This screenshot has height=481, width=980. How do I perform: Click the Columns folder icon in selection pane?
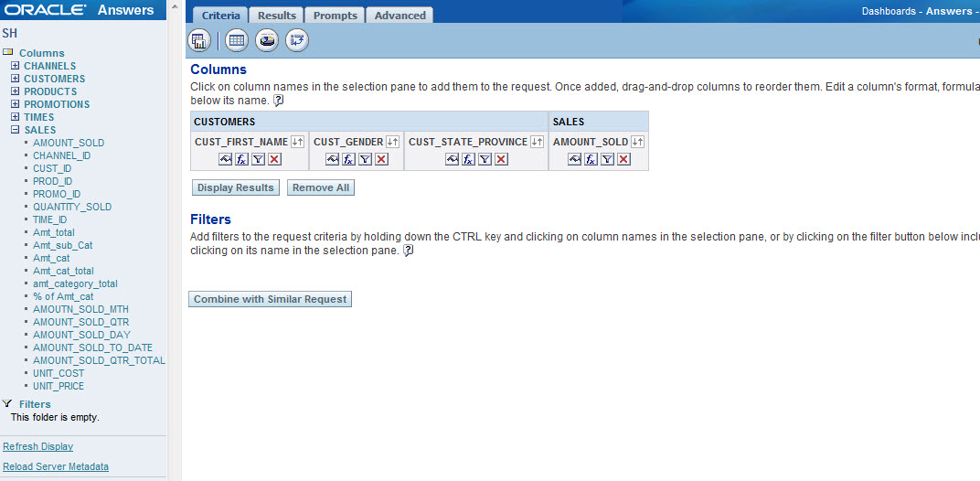(x=8, y=52)
